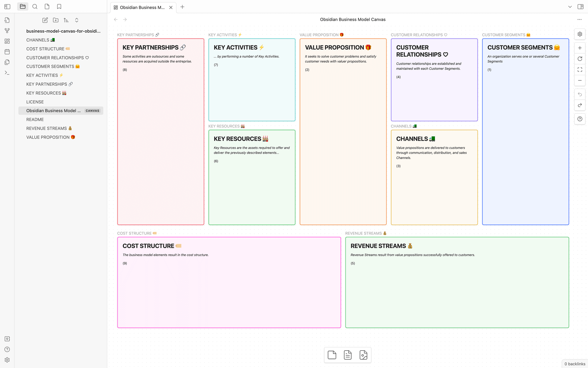Add note from vault to canvas
Viewport: 588px width, 368px height.
point(348,355)
